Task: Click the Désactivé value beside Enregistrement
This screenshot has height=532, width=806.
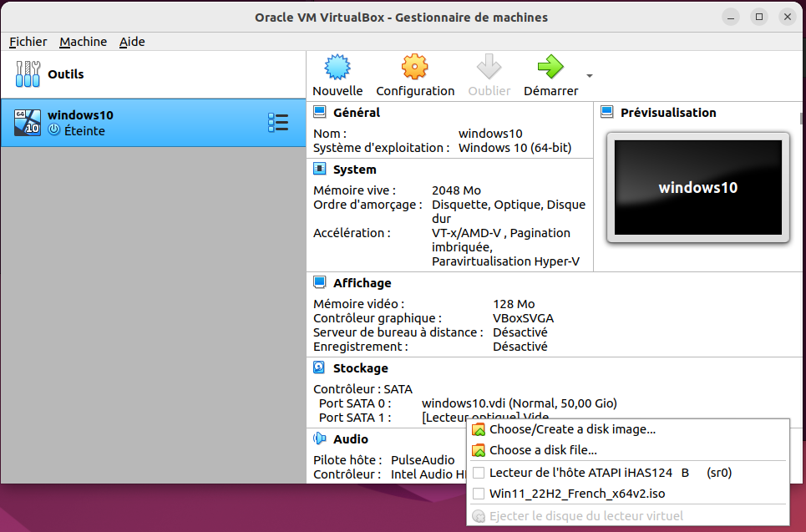Action: [x=520, y=347]
